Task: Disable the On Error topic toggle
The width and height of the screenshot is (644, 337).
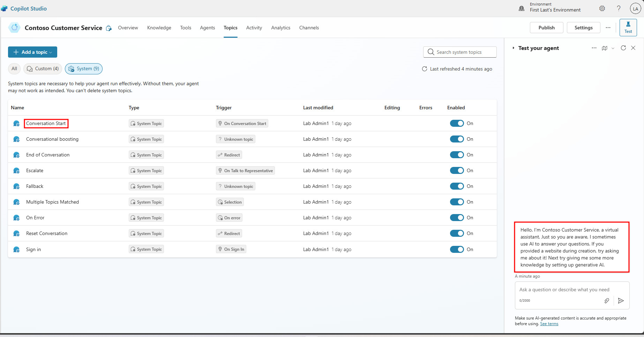Action: (x=457, y=218)
